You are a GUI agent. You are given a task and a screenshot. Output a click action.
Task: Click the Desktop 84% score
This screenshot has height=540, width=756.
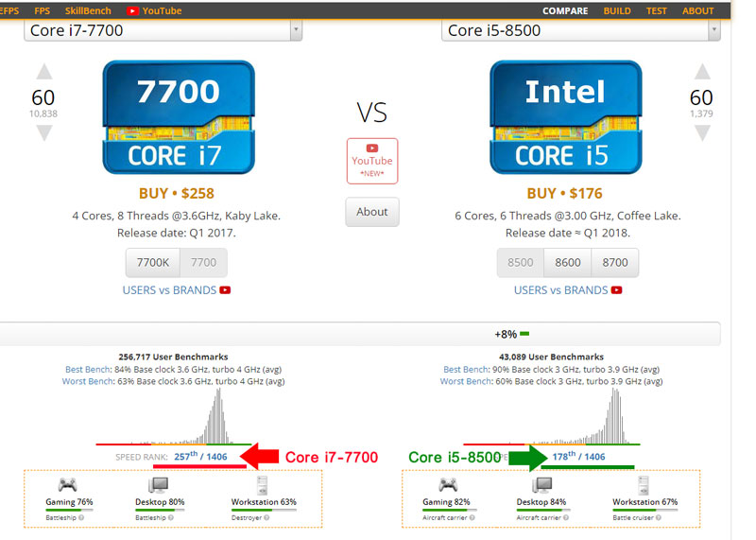[x=541, y=502]
